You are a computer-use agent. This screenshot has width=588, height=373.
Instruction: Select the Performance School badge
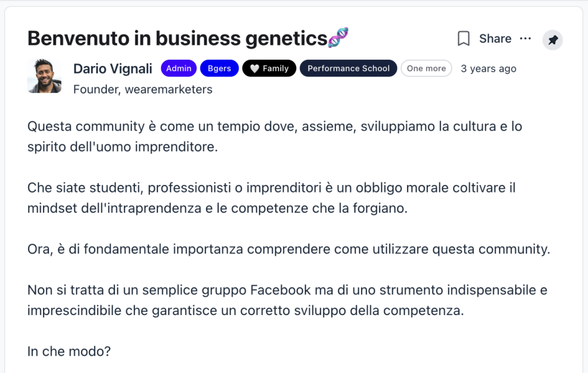coord(348,68)
